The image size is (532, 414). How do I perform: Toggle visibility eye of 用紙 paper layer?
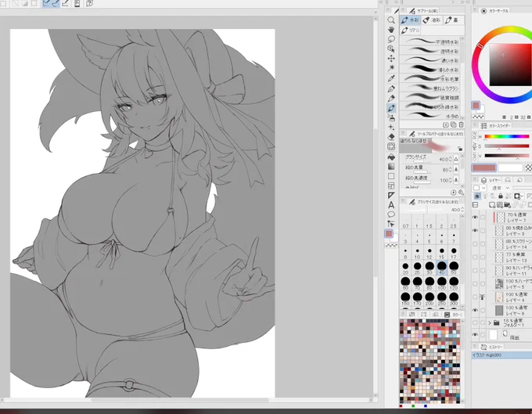pos(475,335)
